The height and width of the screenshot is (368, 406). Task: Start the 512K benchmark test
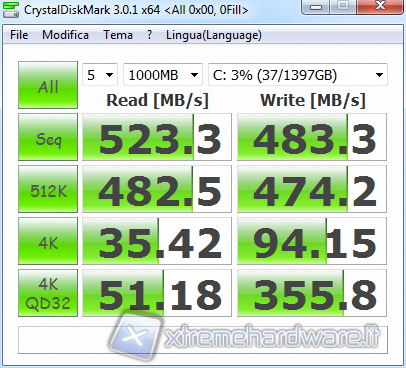pos(48,189)
